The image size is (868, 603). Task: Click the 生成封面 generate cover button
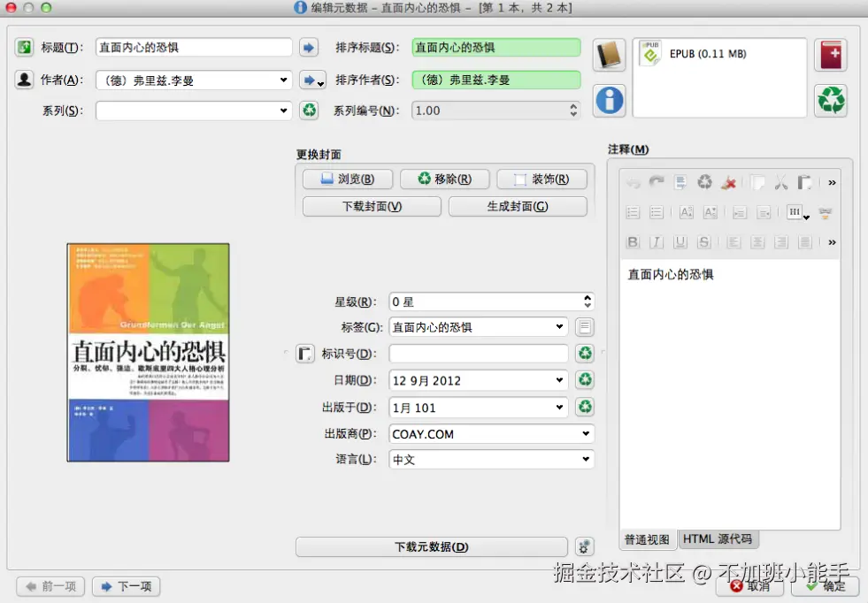[518, 206]
